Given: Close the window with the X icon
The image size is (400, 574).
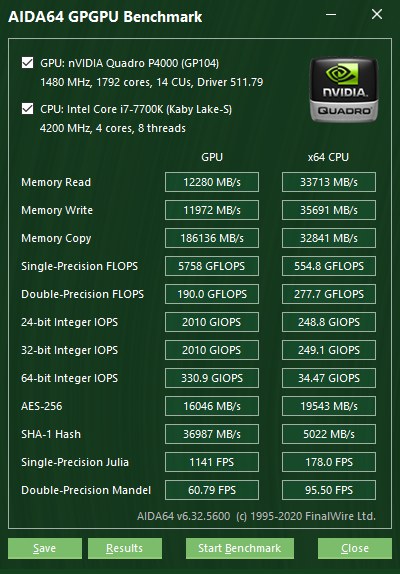Looking at the screenshot, I should coord(377,15).
